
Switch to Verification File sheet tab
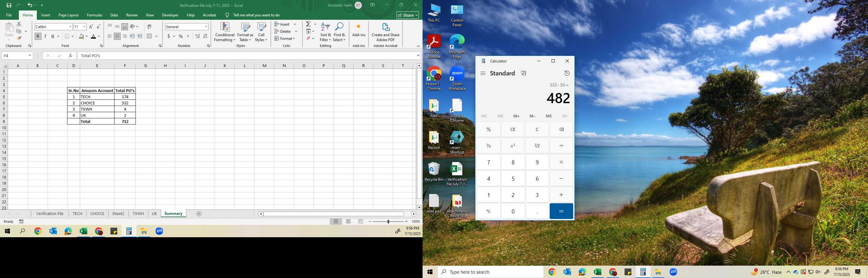[x=50, y=214]
